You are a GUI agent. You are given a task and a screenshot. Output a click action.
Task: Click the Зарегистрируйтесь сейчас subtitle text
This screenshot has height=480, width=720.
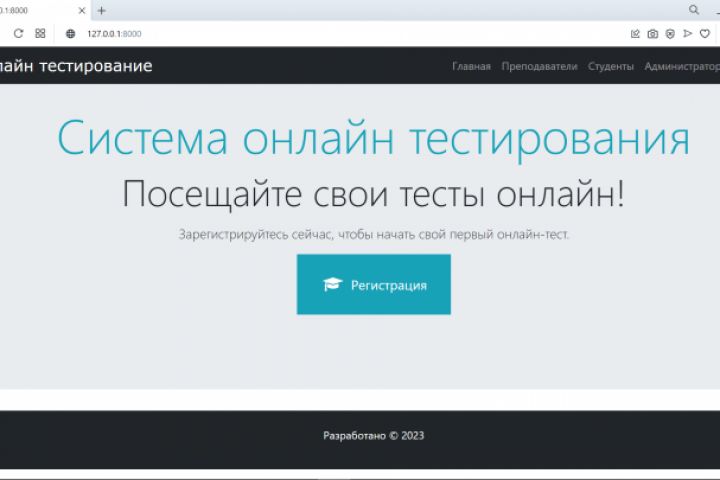[x=373, y=234]
